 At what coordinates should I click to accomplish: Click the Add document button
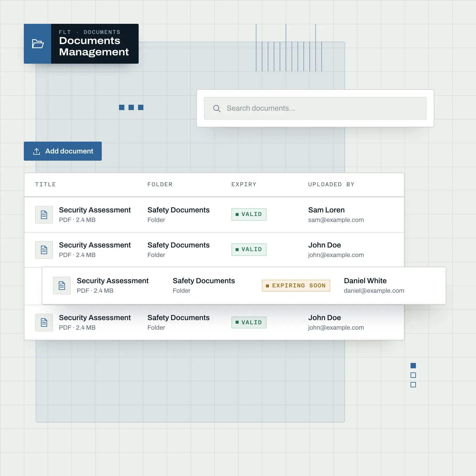[x=63, y=151]
